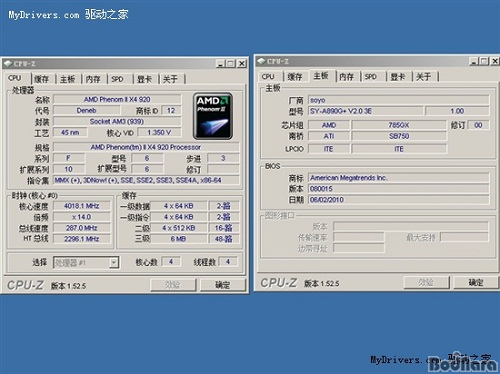Viewport: 500px width, 374px height.
Task: Open 内存 tab in right CPU-Z window
Action: tap(346, 77)
